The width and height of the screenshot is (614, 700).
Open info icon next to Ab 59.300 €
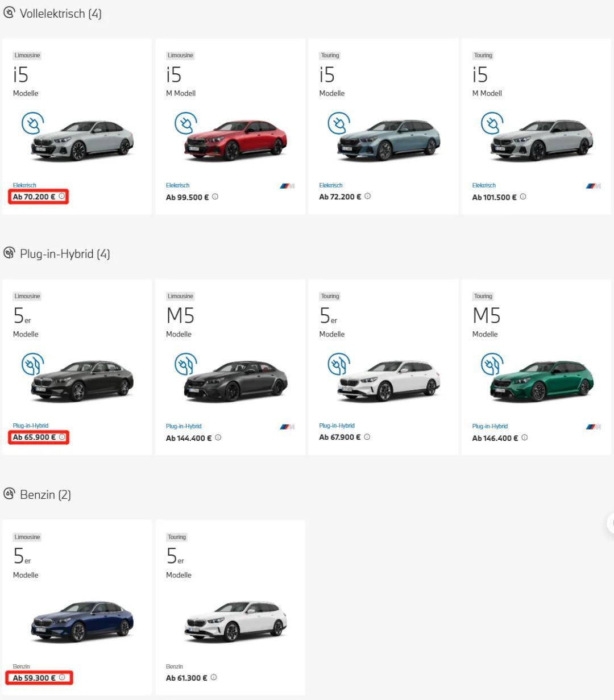62,677
